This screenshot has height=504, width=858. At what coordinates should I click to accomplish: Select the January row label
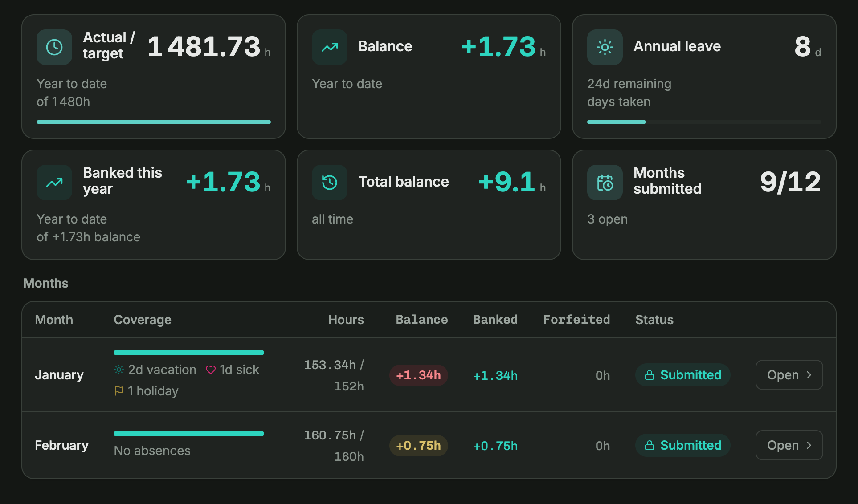(x=59, y=375)
